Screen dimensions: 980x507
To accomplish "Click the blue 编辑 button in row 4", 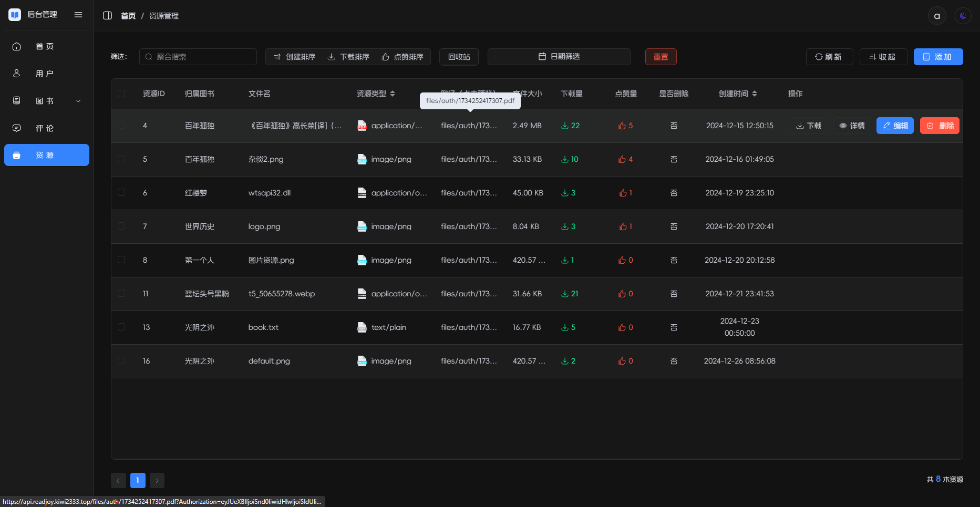I will pyautogui.click(x=895, y=126).
